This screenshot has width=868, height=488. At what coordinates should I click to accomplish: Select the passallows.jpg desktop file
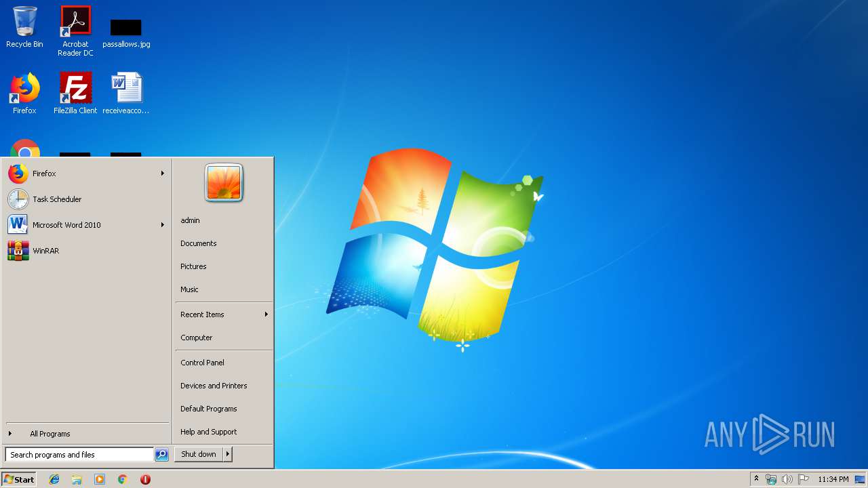126,33
